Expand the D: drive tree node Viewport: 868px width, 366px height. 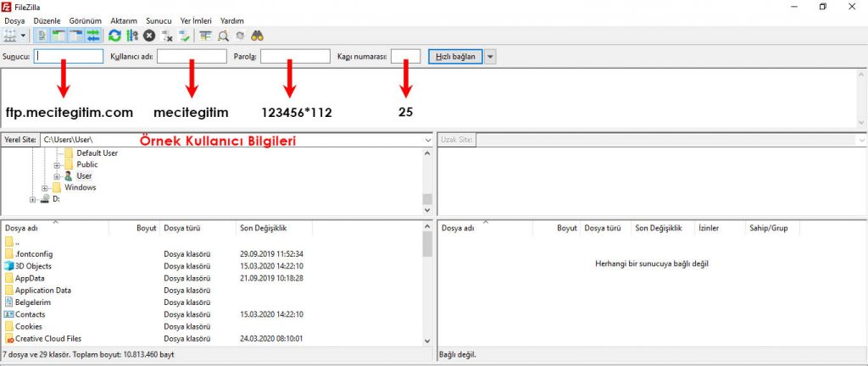pyautogui.click(x=33, y=200)
